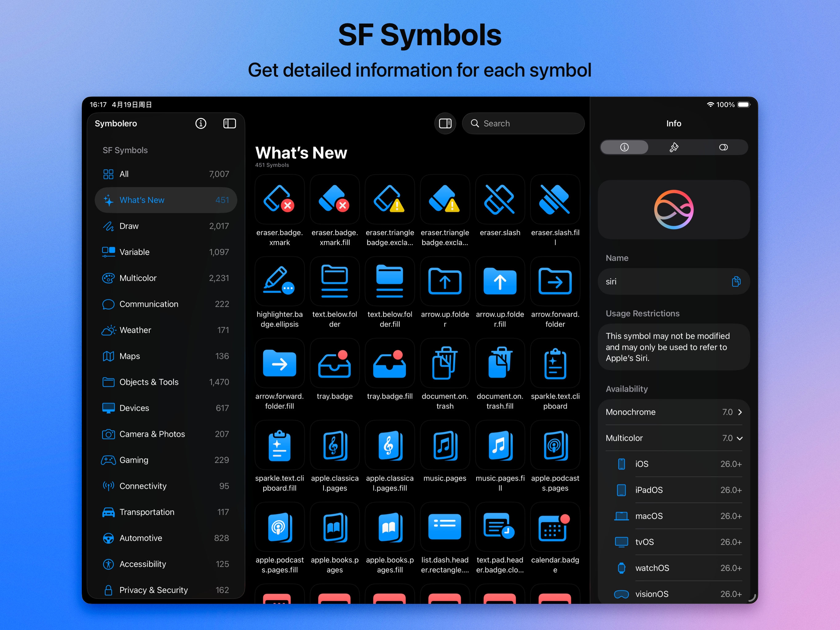The height and width of the screenshot is (630, 840).
Task: Select the filled eraser triangle-badge exclamation symbol
Action: pyautogui.click(x=445, y=199)
